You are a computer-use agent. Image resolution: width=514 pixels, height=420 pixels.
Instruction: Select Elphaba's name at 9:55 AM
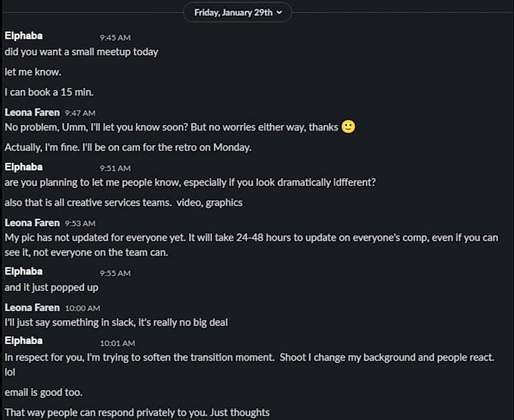(x=24, y=271)
